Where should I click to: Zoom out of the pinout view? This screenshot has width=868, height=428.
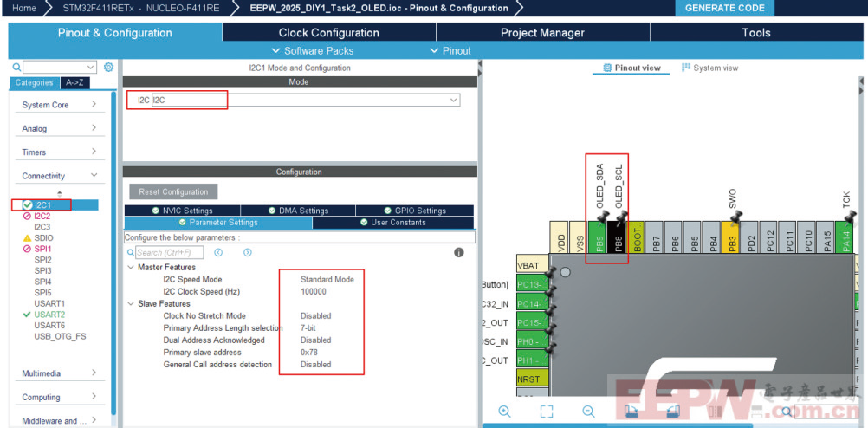[588, 412]
